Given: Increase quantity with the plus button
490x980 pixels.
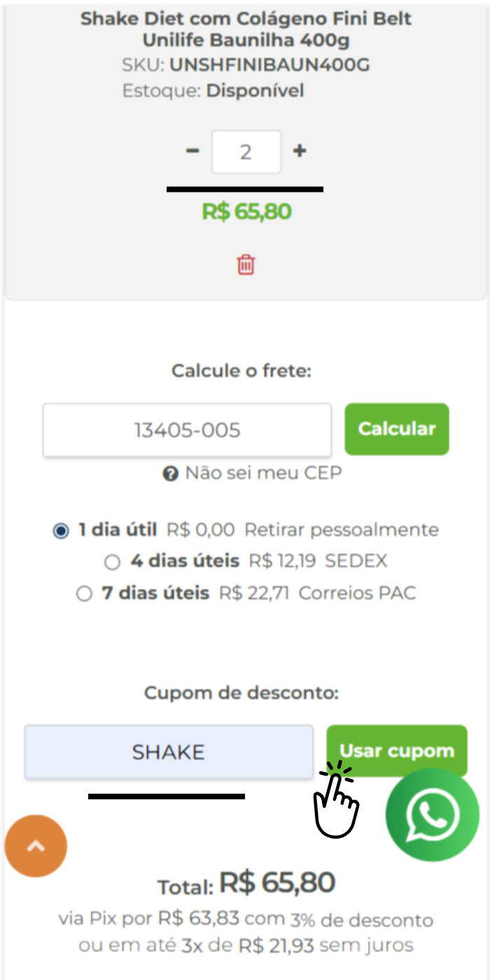Looking at the screenshot, I should [300, 150].
